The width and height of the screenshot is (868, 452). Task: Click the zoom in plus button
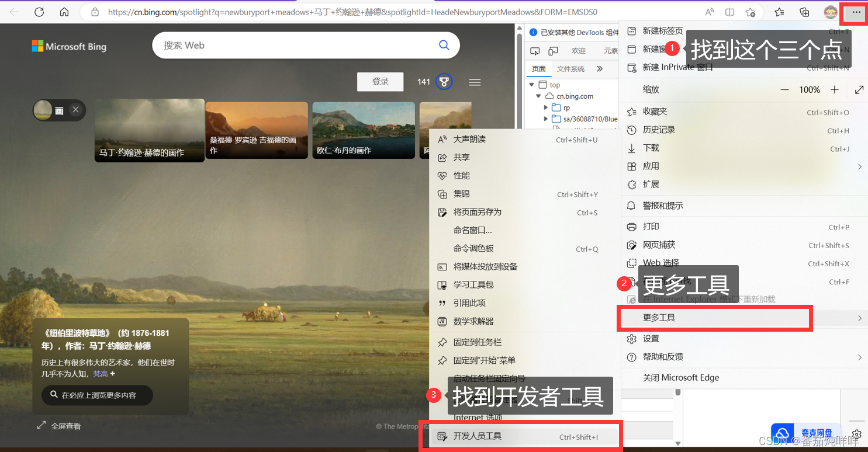[x=835, y=89]
